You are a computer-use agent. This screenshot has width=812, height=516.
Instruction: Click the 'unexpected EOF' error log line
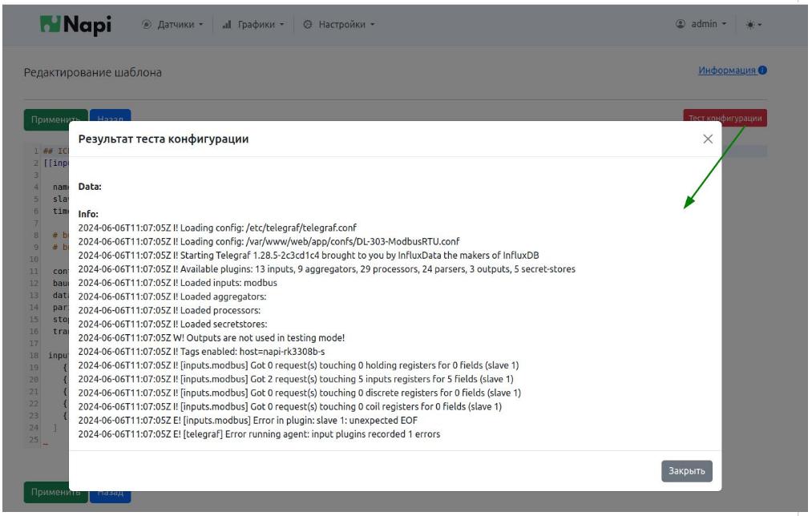(247, 420)
